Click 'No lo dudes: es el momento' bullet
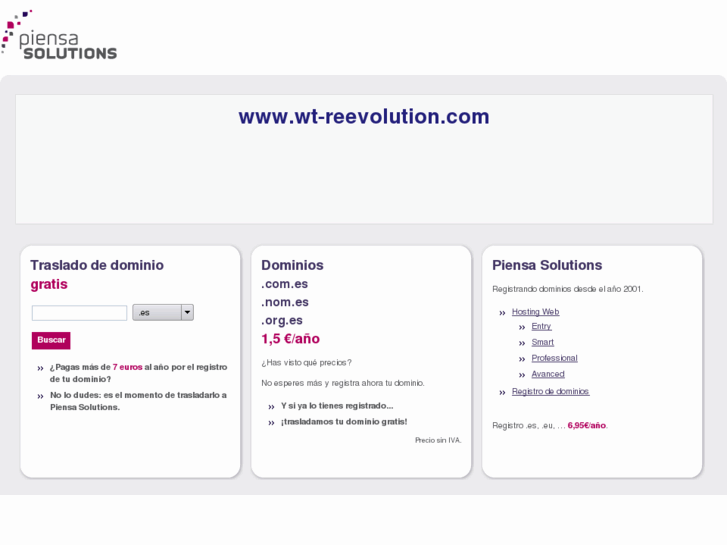The image size is (727, 545). click(138, 401)
